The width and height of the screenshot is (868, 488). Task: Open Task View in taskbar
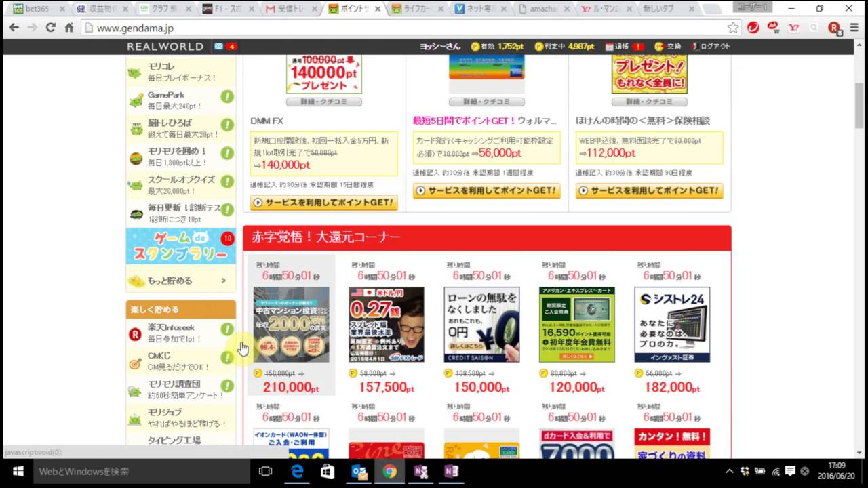click(265, 471)
